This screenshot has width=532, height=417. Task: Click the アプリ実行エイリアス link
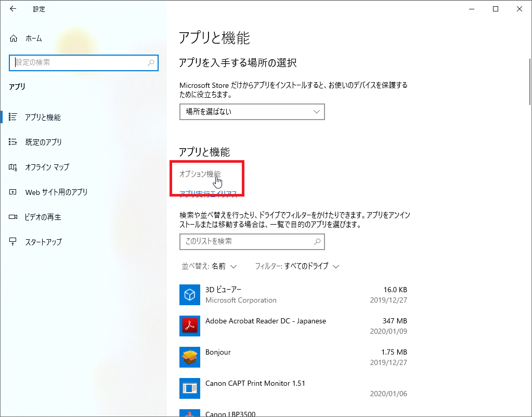(x=208, y=194)
